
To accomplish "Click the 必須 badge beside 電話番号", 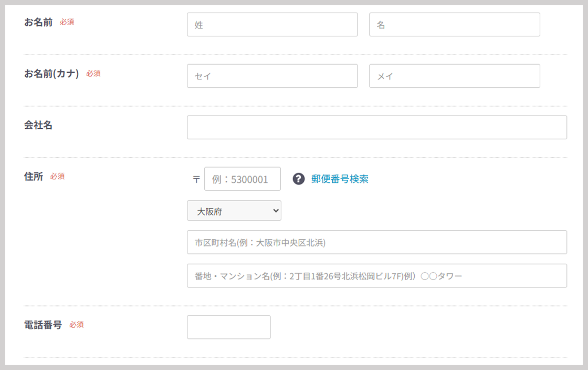I will (76, 325).
